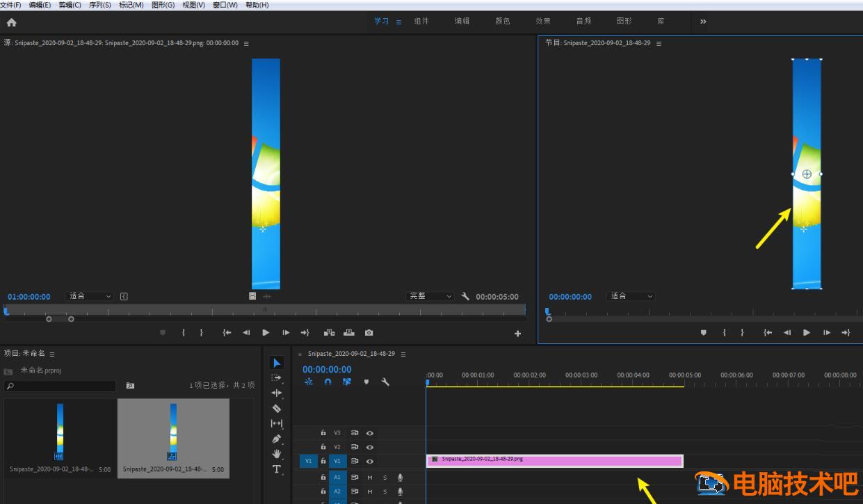
Task: Open the source monitor 适合 zoom dropdown
Action: coord(90,296)
